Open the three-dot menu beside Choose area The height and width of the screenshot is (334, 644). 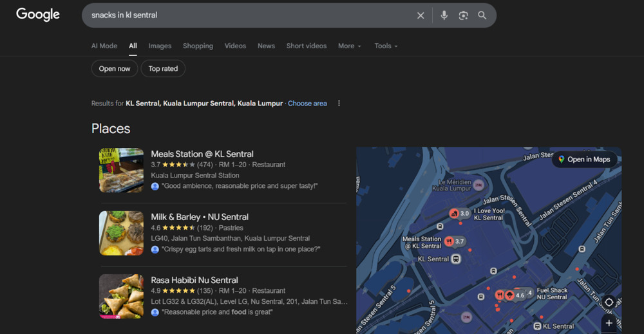[x=339, y=104]
